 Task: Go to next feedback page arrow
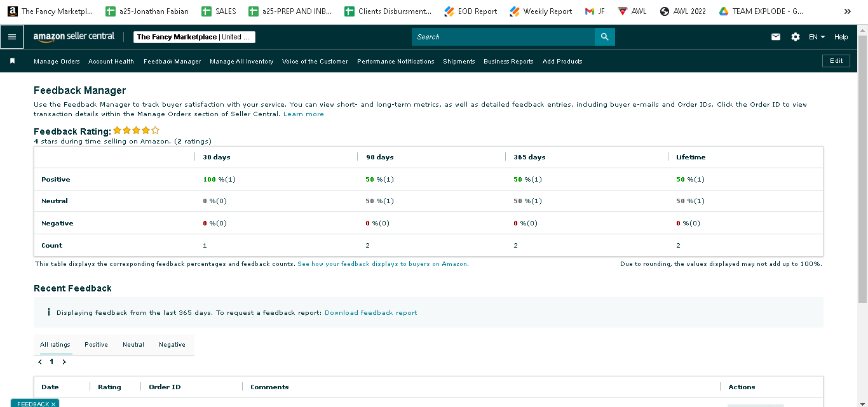tap(64, 362)
